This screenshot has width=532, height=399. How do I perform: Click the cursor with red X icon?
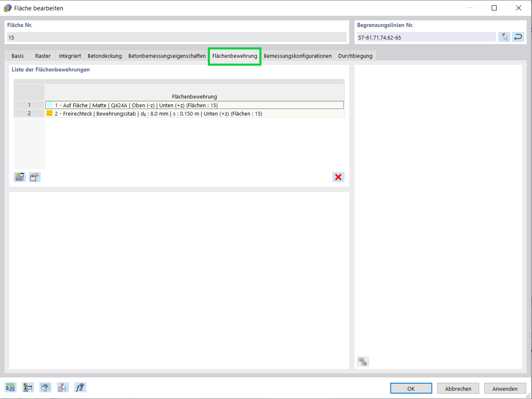63,387
